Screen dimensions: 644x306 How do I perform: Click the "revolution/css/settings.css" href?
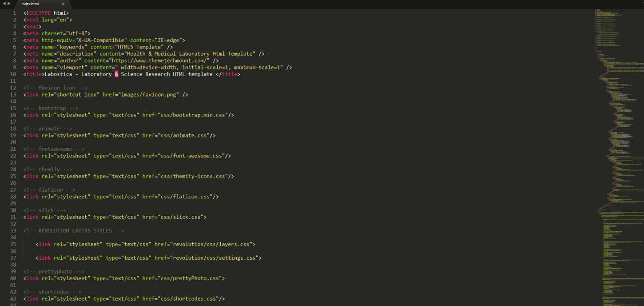(214, 258)
